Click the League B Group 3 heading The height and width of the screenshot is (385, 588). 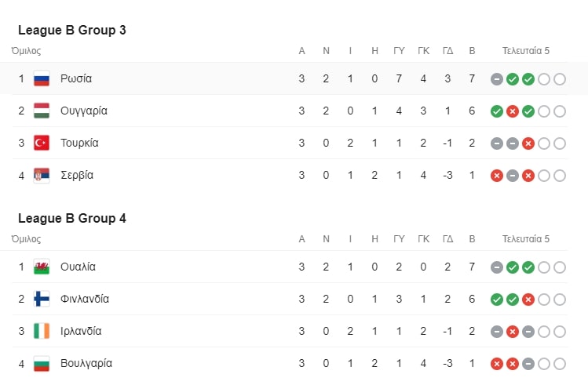72,30
